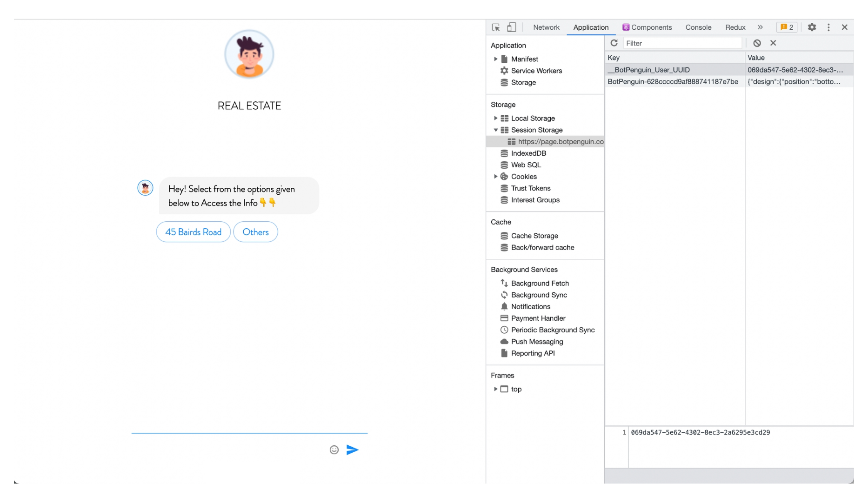Switch to the Console tab
This screenshot has height=502, width=868.
[x=698, y=27]
